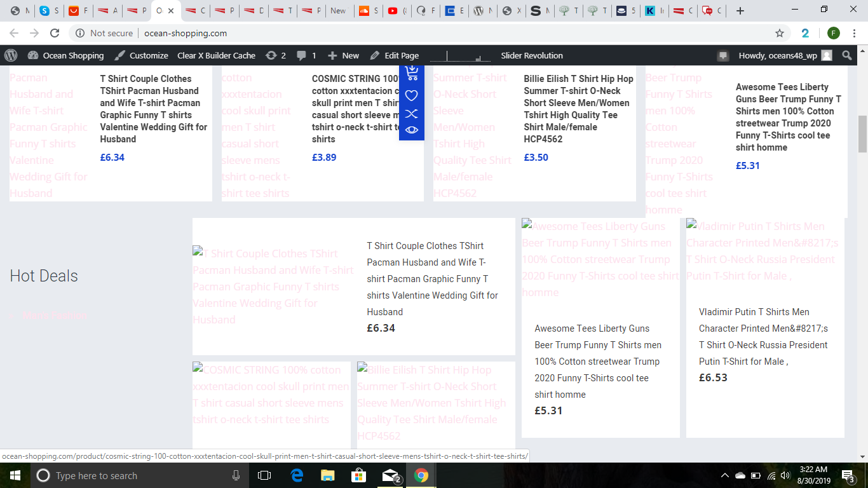Click the page vertical scrollbar thumb

tap(862, 134)
